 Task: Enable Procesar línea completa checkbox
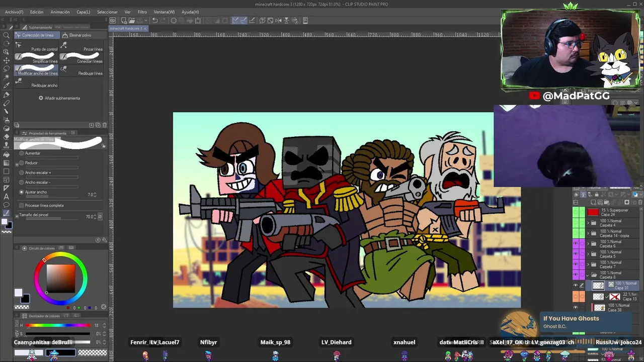pos(21,206)
